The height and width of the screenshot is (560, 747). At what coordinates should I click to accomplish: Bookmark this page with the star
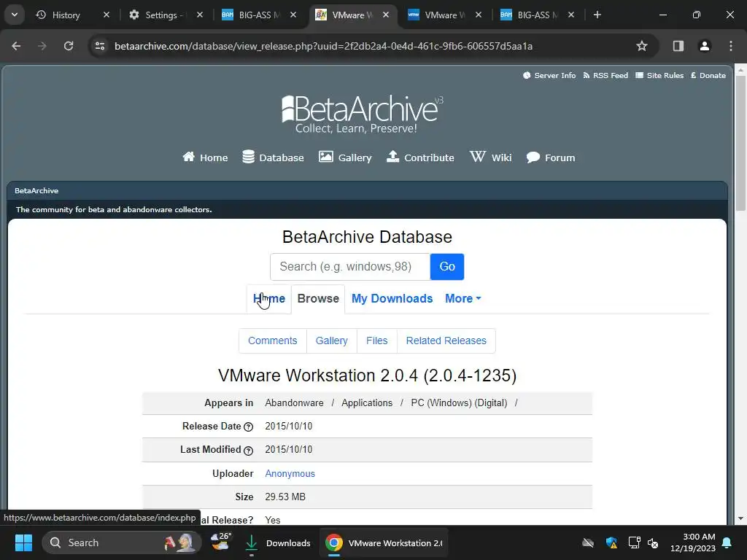(642, 46)
